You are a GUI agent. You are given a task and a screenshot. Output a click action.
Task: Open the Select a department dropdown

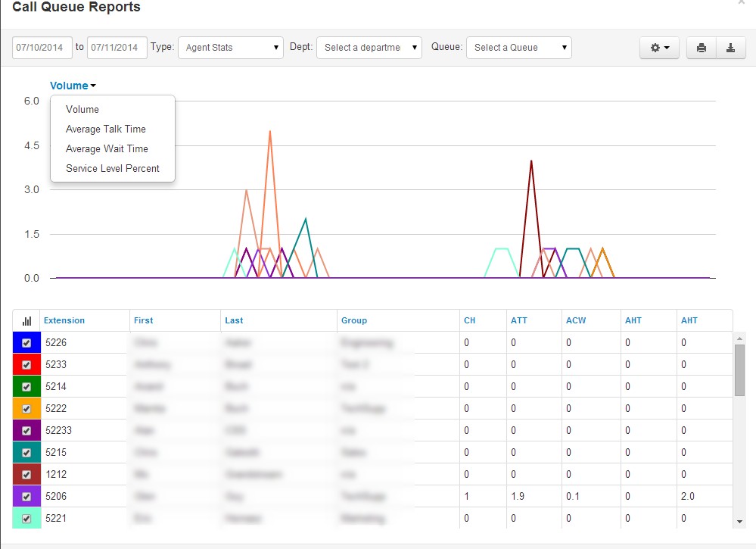coord(369,48)
